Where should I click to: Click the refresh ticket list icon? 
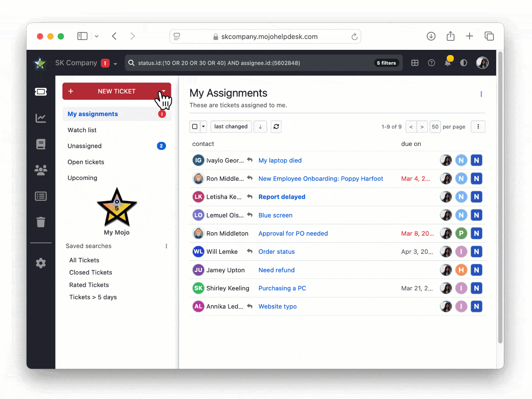tap(276, 127)
